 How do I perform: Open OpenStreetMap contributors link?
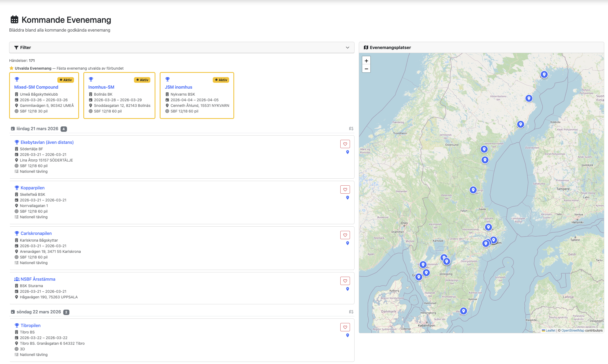pyautogui.click(x=573, y=331)
